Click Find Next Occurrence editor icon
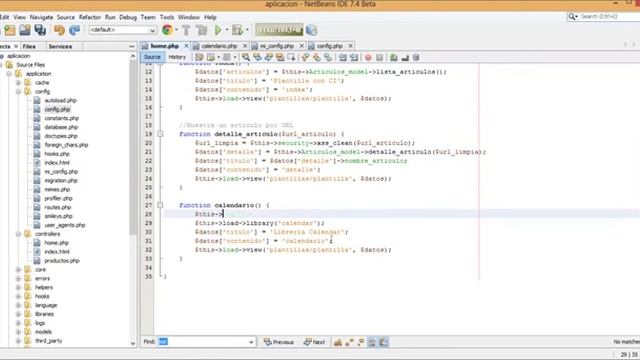This screenshot has width=640, height=360. click(268, 58)
